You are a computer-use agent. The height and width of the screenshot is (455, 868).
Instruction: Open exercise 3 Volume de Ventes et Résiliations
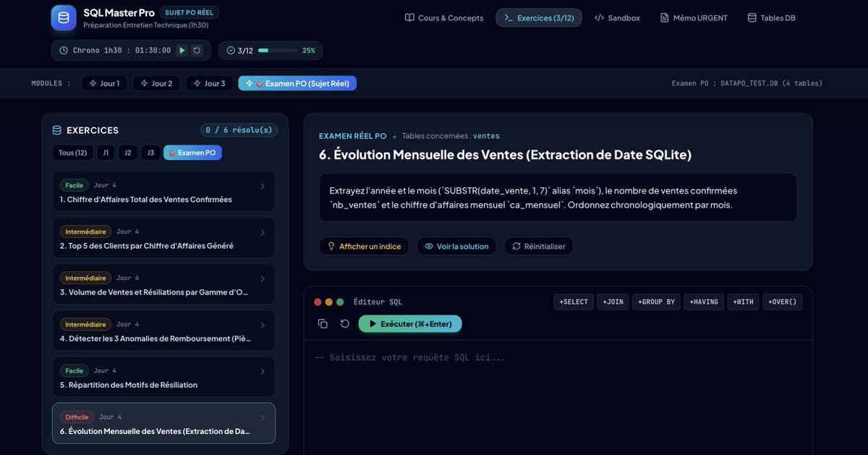tap(163, 284)
